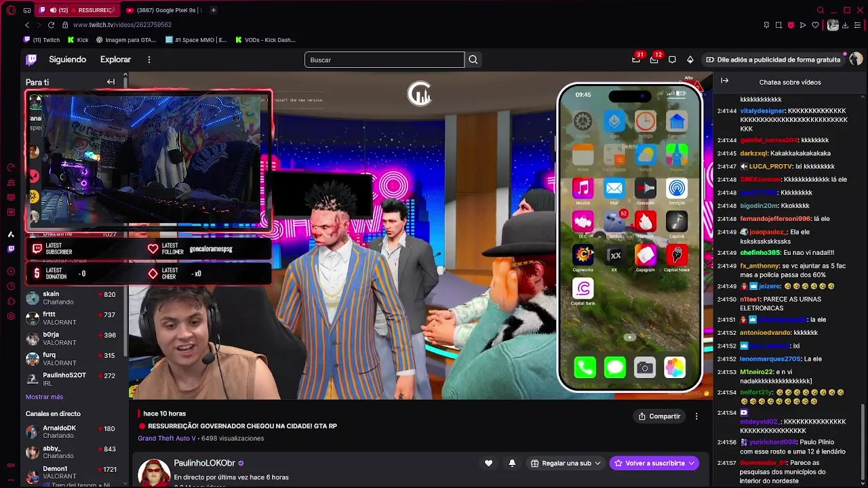Open the abby_ live channel
The width and height of the screenshot is (868, 488).
[x=75, y=452]
